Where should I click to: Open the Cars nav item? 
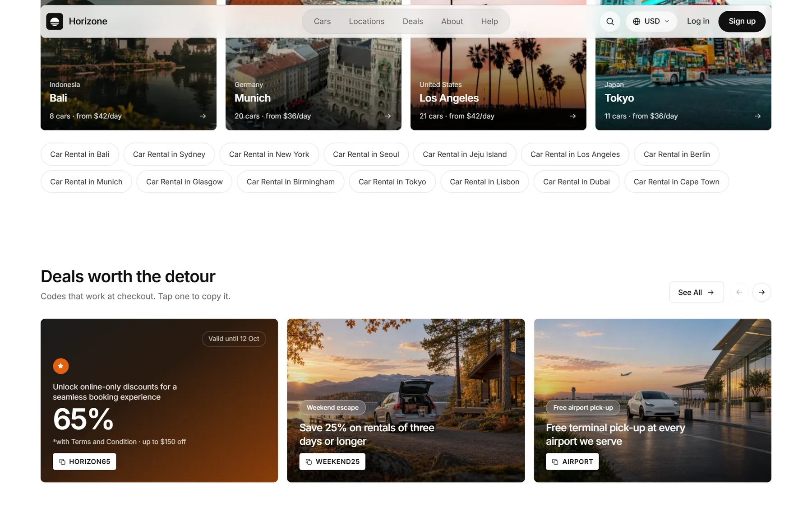[322, 21]
